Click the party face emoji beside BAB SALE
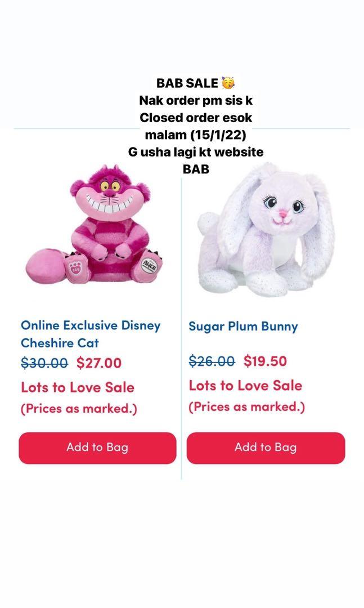The height and width of the screenshot is (608, 364). pyautogui.click(x=227, y=83)
